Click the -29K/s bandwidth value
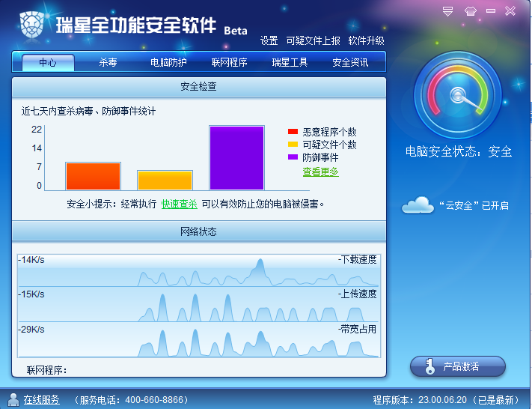 [x=31, y=329]
